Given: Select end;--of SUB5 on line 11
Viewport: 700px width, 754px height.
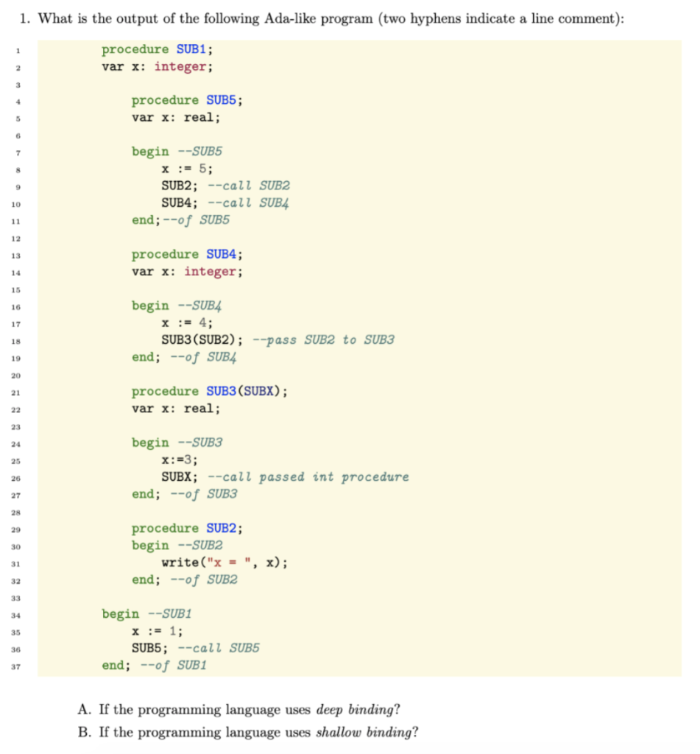Looking at the screenshot, I should [x=180, y=219].
